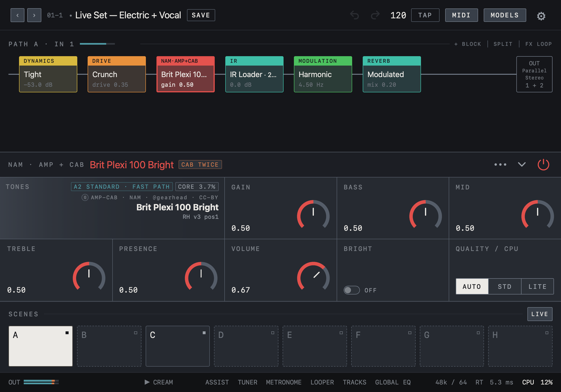This screenshot has height=392, width=561.
Task: Tap the tempo with TAP button
Action: 425,15
